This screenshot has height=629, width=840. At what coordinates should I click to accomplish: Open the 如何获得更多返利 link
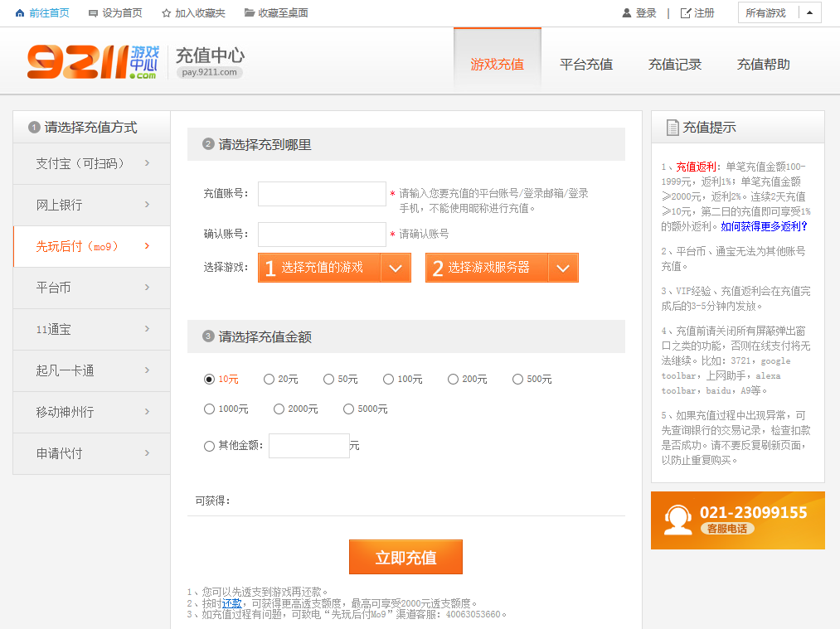pyautogui.click(x=764, y=226)
